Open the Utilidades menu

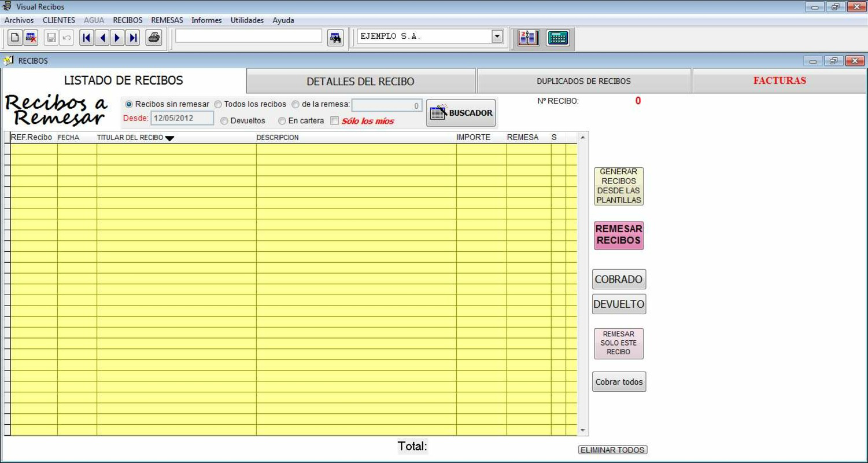[x=247, y=20]
